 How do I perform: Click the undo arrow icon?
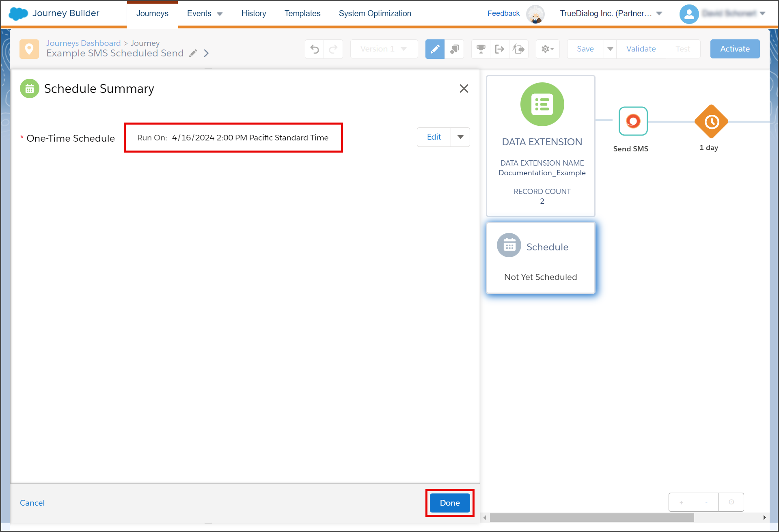[x=315, y=49]
